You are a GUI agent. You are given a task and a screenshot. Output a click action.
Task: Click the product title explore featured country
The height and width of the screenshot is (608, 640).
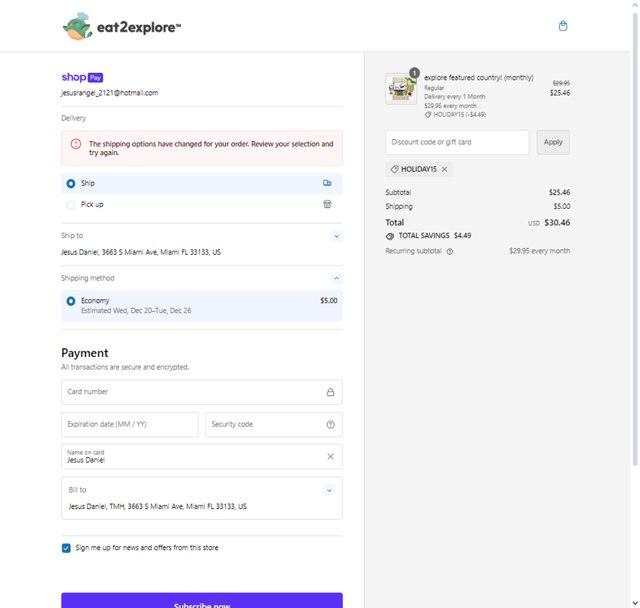[478, 78]
